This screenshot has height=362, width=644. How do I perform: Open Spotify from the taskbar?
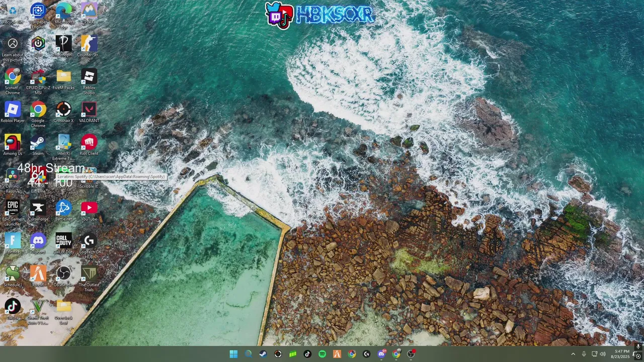click(x=322, y=354)
